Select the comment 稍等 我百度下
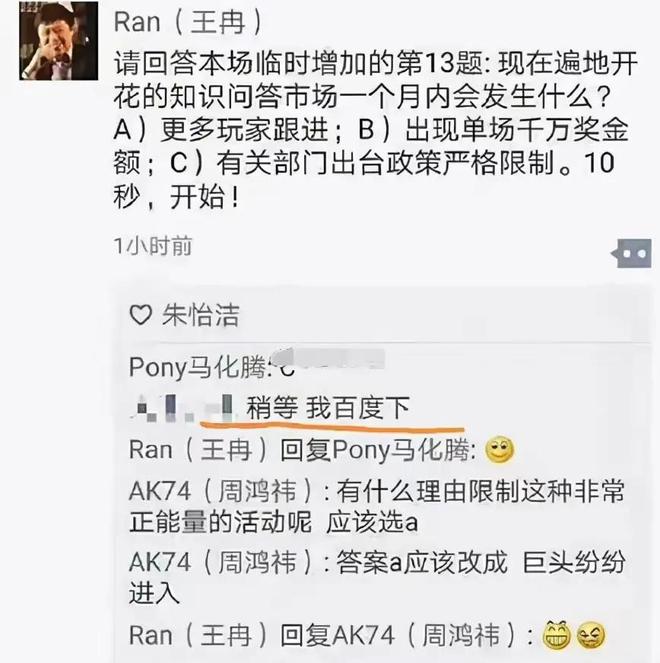This screenshot has width=660, height=663. coord(328,408)
